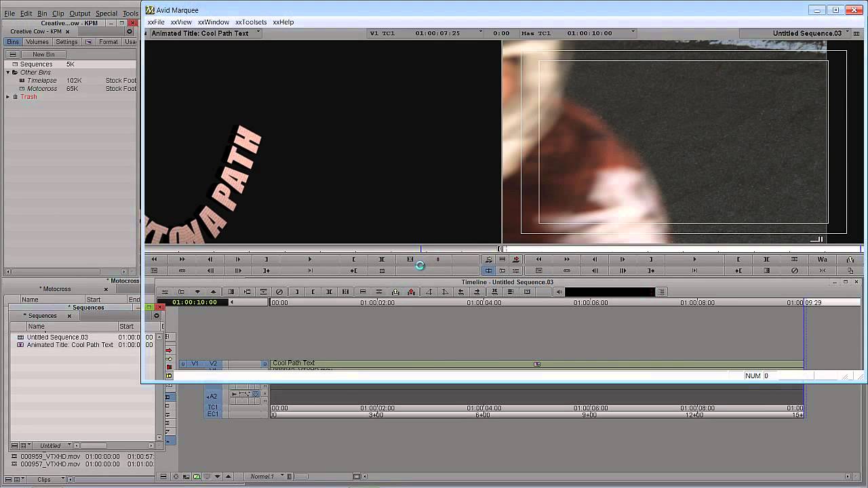
Task: Expand the Trash folder
Action: (8, 97)
